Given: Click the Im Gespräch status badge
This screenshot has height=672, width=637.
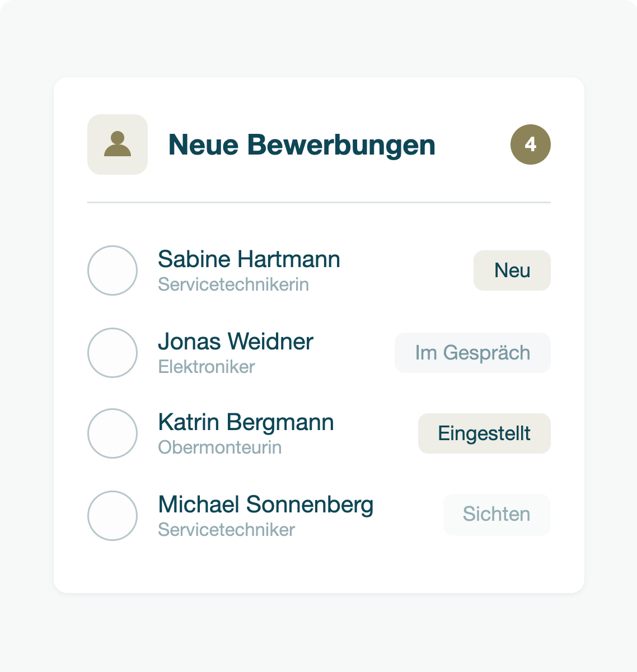Looking at the screenshot, I should click(473, 353).
